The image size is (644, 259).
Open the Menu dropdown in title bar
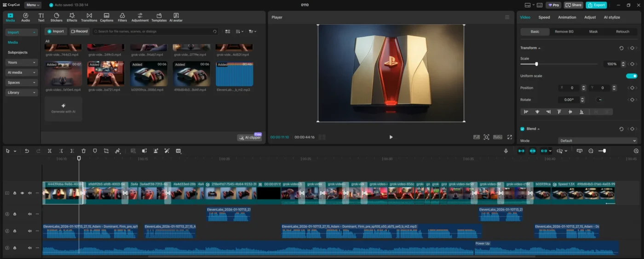33,5
